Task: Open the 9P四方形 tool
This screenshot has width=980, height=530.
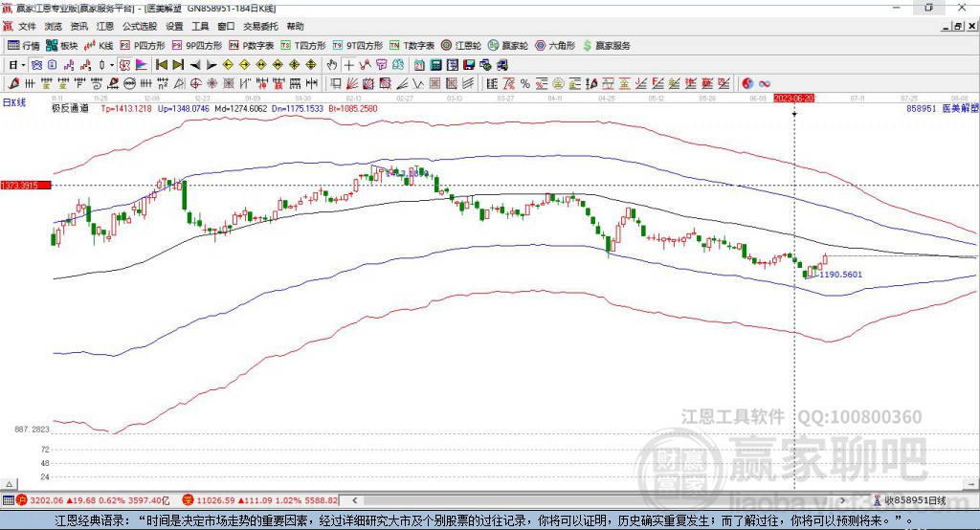Action: point(197,46)
